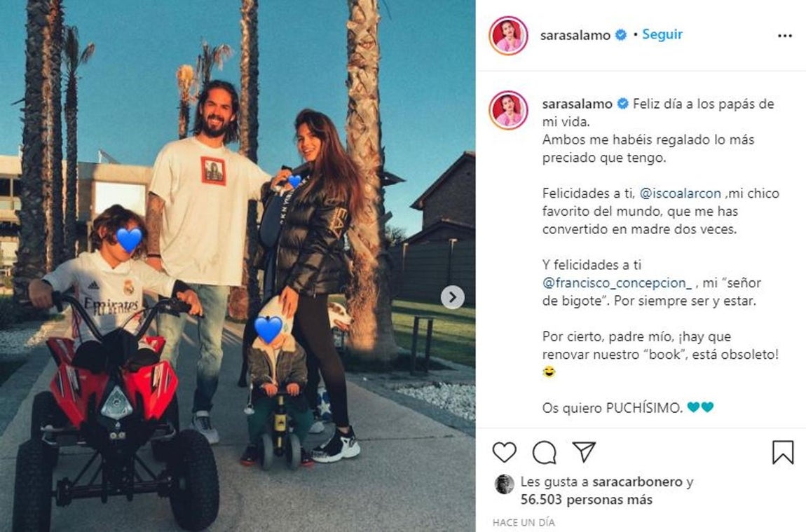Open the @iscoalarcon mention link
This screenshot has height=532, width=806.
pos(680,193)
